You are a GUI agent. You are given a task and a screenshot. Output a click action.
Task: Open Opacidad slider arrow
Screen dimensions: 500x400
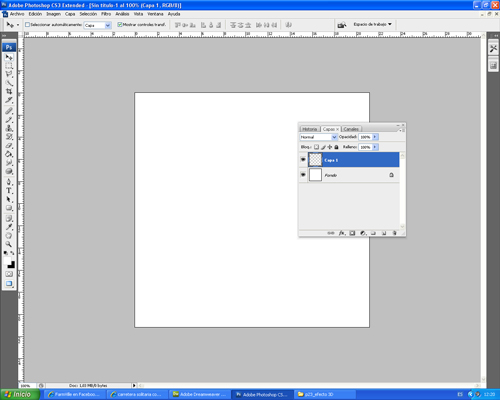pyautogui.click(x=375, y=137)
